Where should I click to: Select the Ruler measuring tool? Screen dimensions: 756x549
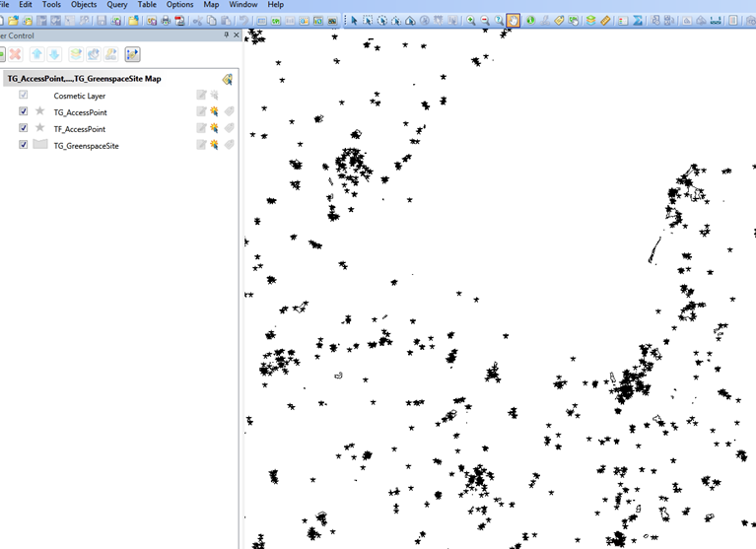(605, 21)
